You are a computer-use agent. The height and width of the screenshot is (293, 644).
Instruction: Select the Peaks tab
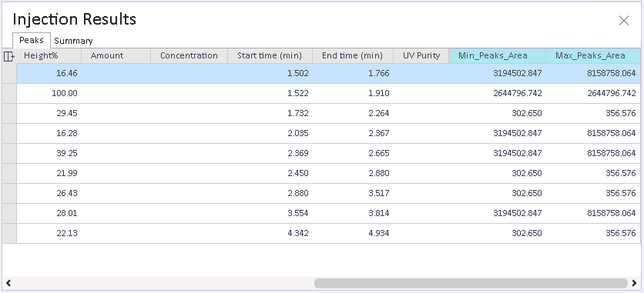point(32,40)
